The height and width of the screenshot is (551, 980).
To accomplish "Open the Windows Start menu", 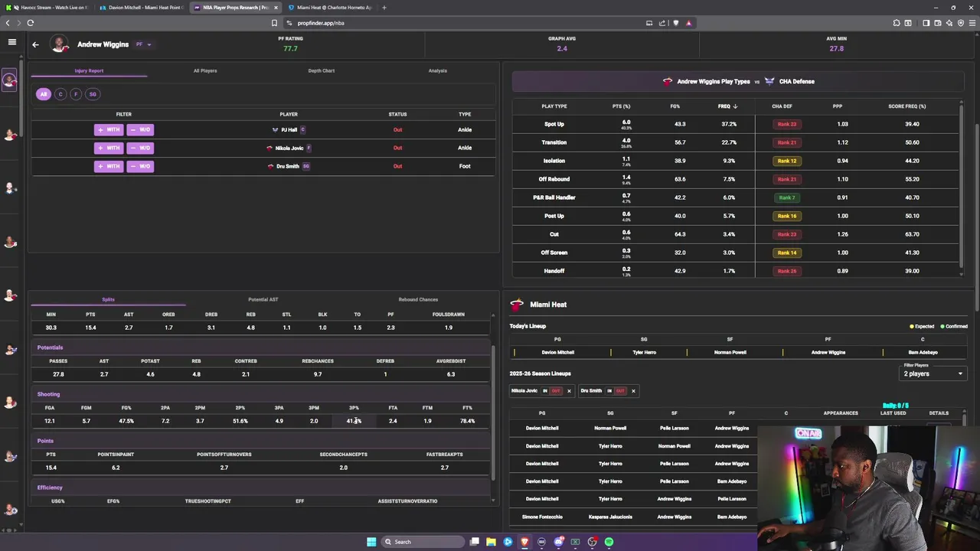I will coord(371,542).
